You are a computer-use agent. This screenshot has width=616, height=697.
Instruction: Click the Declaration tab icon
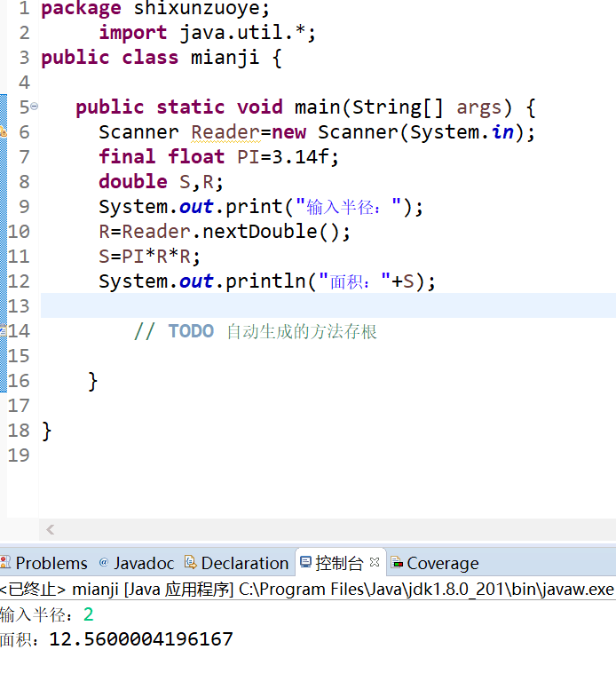[190, 562]
